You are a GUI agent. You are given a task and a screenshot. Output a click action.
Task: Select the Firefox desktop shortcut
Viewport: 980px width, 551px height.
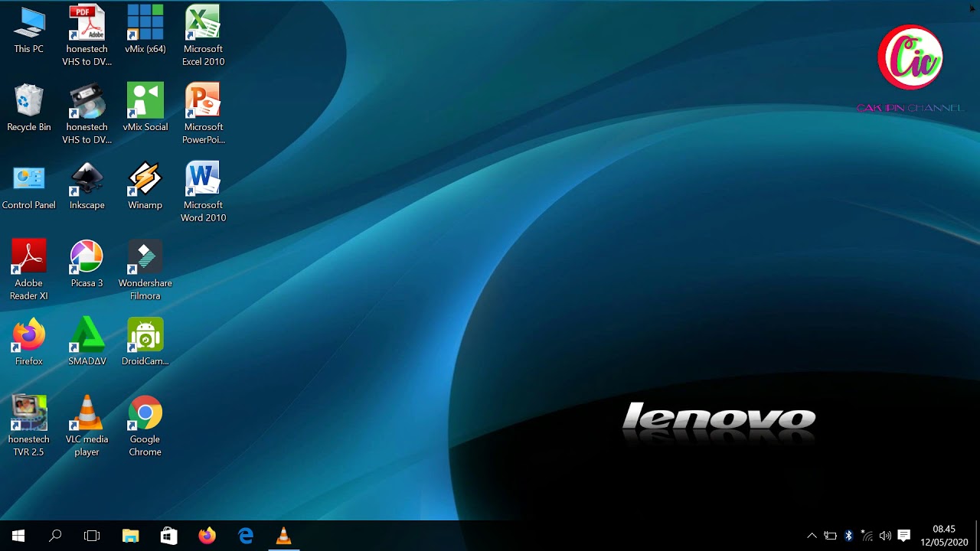tap(29, 343)
